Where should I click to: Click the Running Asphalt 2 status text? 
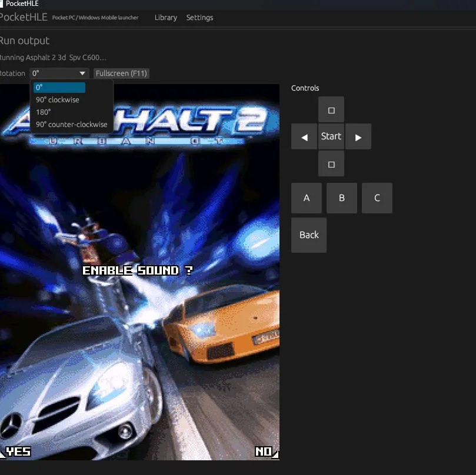(x=53, y=58)
